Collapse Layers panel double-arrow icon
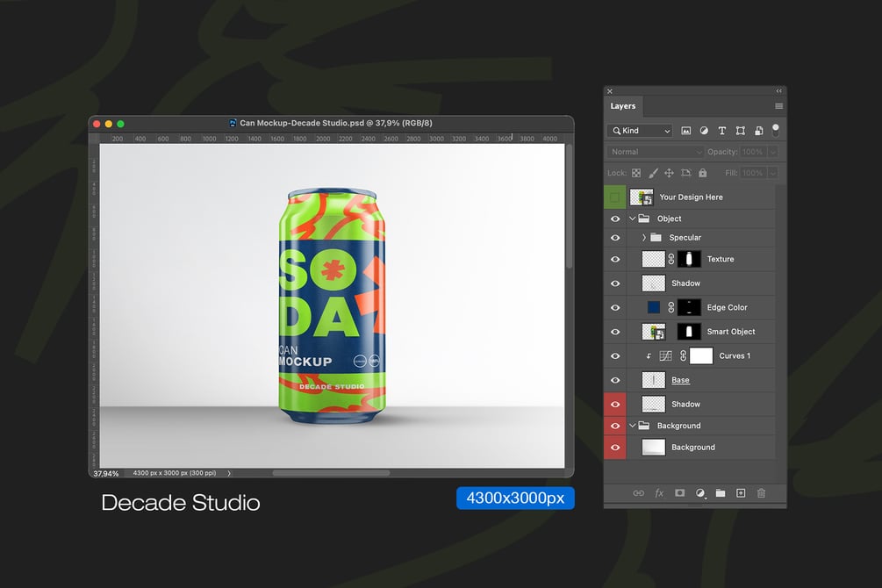 point(779,91)
